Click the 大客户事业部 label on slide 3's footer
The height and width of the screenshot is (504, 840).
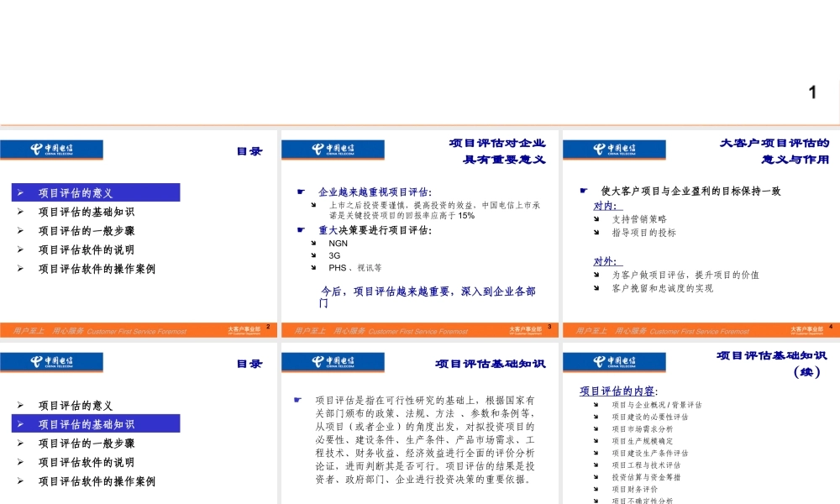tap(525, 330)
